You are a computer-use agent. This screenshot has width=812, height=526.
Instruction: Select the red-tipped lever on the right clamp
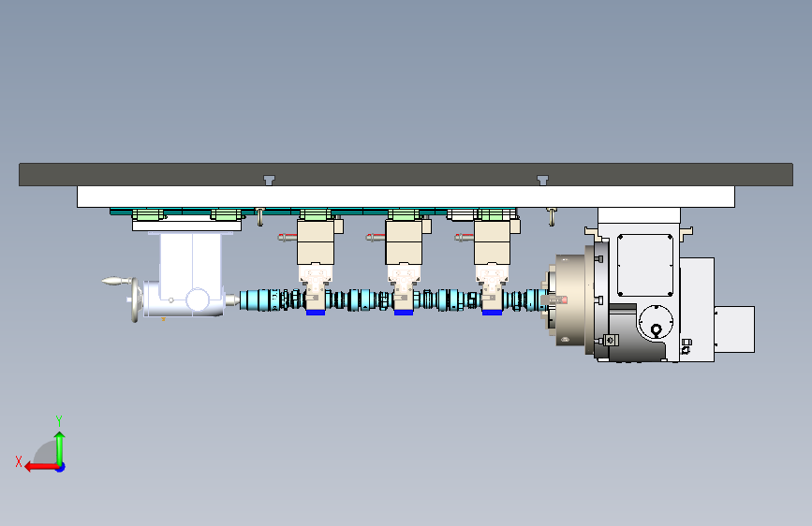point(465,237)
